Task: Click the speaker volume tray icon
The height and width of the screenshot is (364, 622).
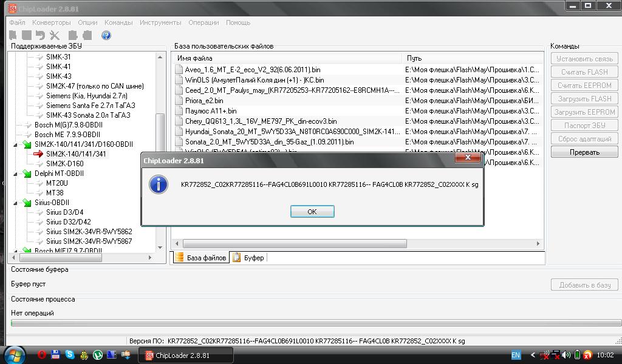Action: [566, 355]
